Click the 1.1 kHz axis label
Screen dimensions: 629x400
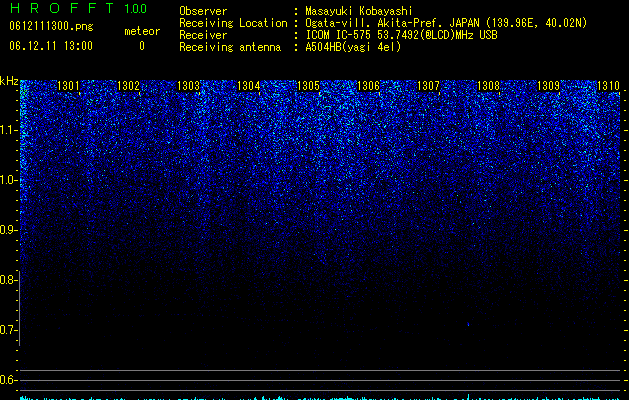click(8, 130)
